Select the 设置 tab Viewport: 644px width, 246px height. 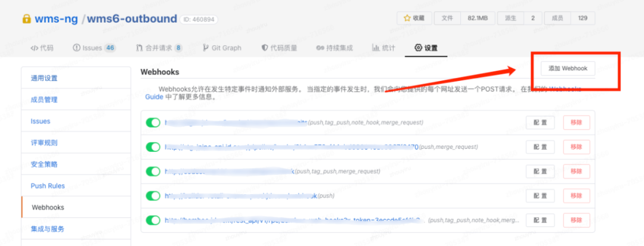[x=426, y=48]
